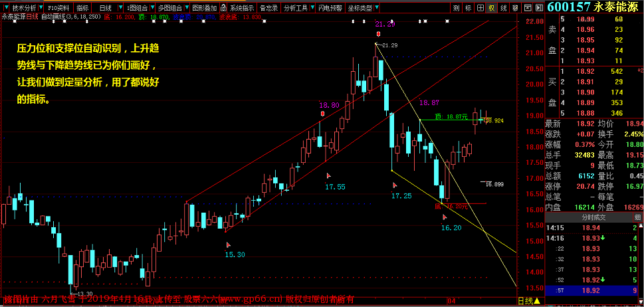
Task: Click the window layout icon
Action: point(528,8)
